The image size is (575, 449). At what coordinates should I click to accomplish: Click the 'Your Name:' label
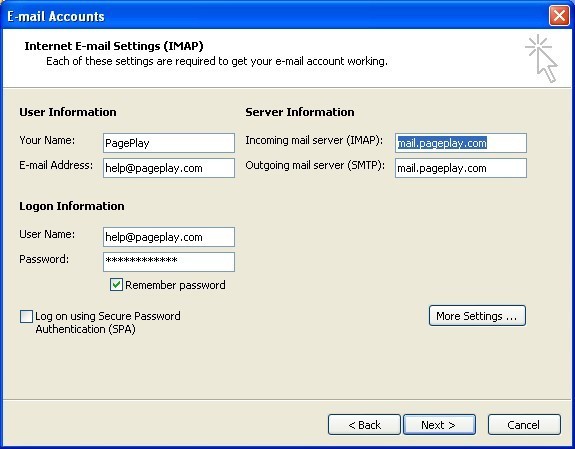[47, 140]
